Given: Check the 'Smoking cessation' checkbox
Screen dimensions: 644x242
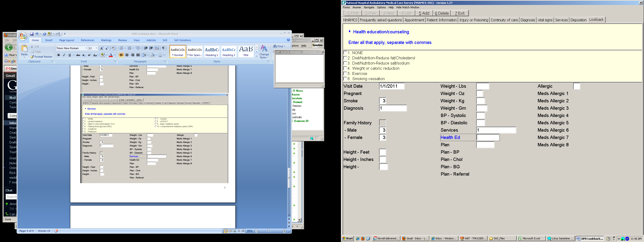Looking at the screenshot, I should tap(345, 79).
